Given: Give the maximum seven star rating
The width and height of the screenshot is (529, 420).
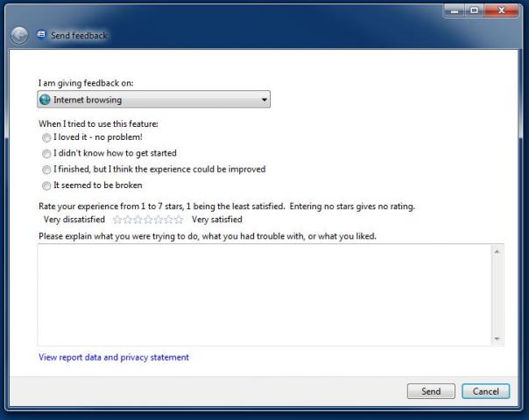Looking at the screenshot, I should 179,220.
